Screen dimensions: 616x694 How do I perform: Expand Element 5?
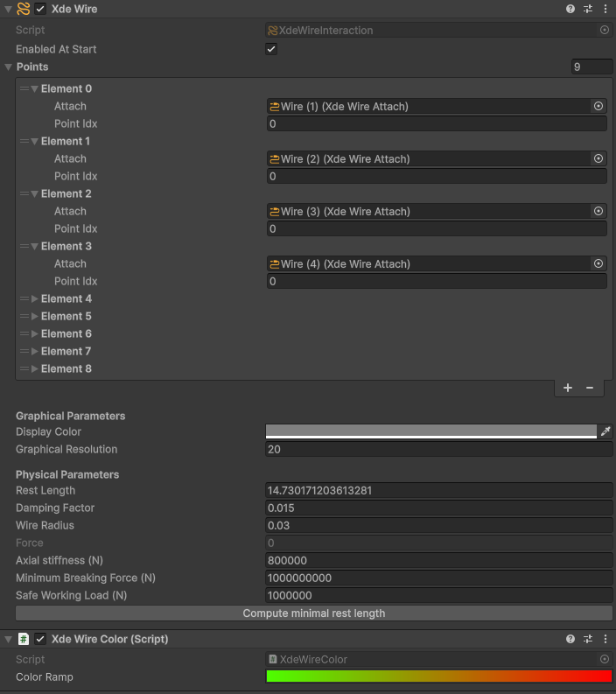click(34, 317)
